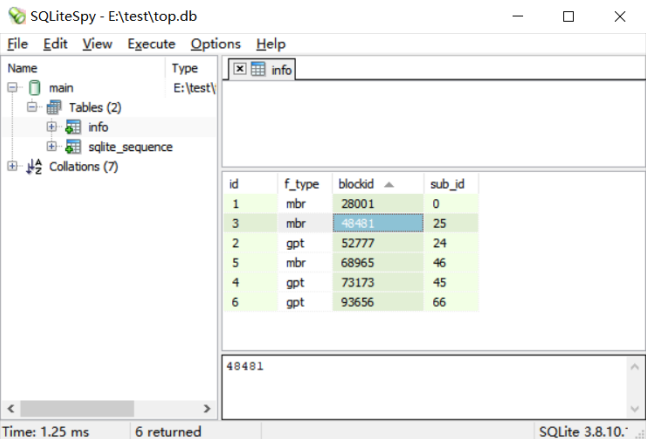Click the info table icon in tree
The height and width of the screenshot is (439, 646).
tap(73, 127)
